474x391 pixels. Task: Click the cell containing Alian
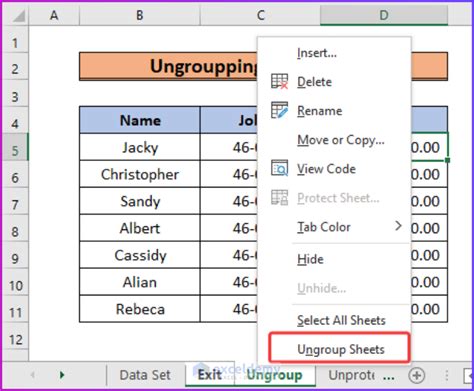click(140, 282)
